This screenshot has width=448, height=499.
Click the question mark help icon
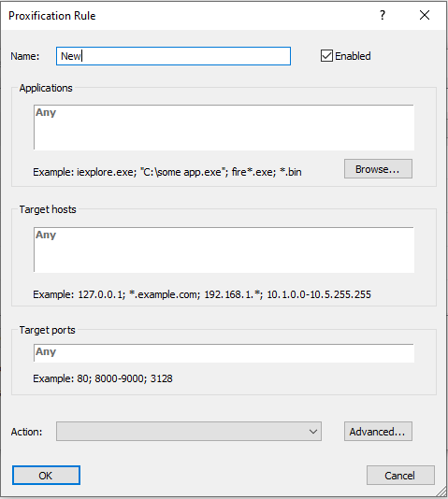click(383, 15)
